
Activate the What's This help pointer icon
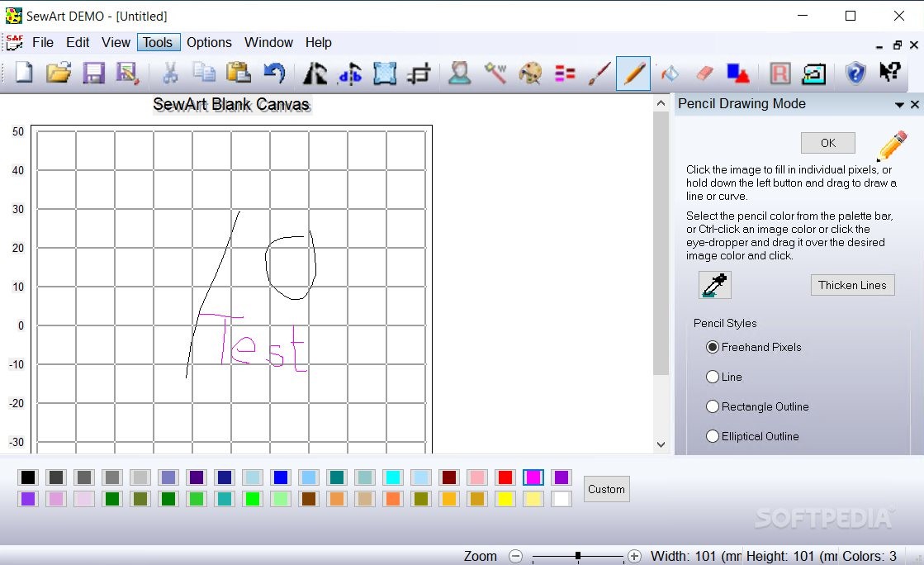(x=890, y=72)
